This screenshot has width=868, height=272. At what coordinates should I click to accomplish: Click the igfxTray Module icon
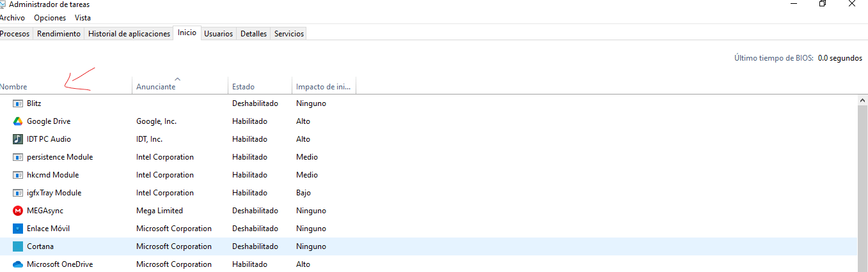(x=18, y=193)
